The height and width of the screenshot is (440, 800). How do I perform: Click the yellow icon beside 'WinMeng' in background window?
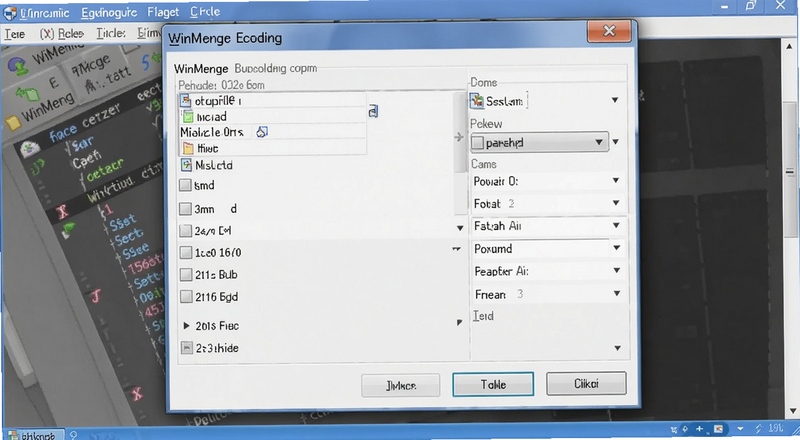tap(14, 121)
